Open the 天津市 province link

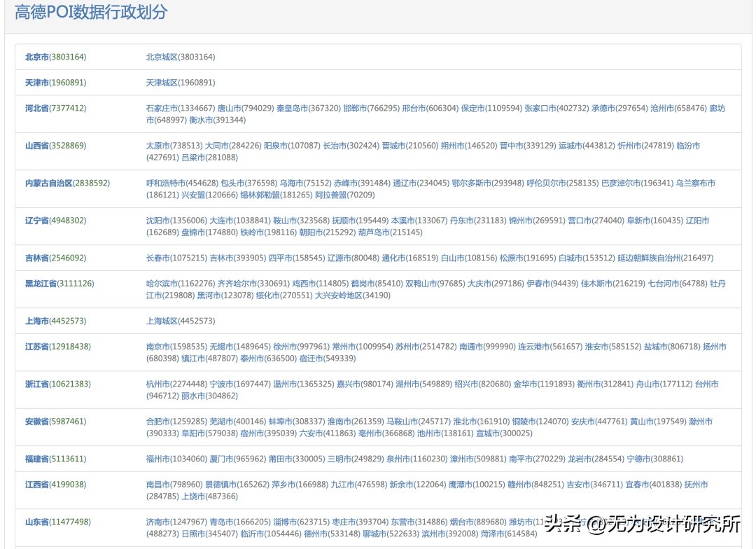[x=37, y=83]
